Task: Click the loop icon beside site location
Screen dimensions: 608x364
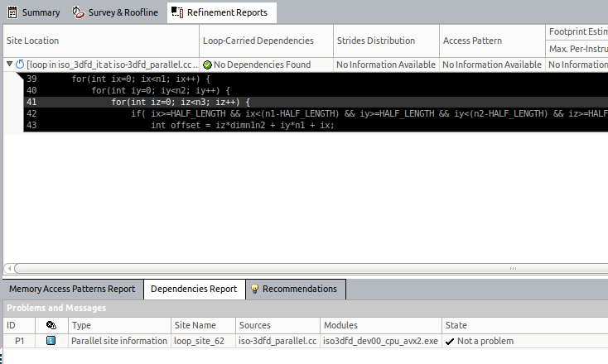Action: coord(20,65)
